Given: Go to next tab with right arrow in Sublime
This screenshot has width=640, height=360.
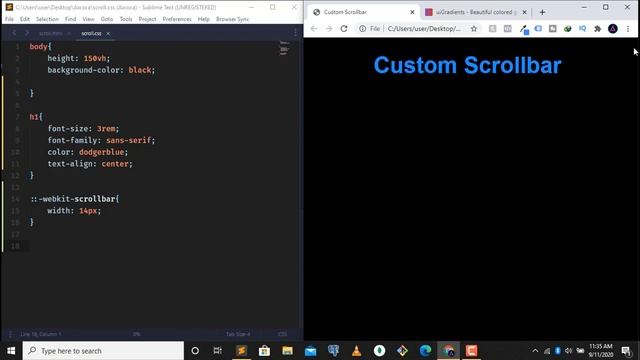Looking at the screenshot, I should coord(27,33).
